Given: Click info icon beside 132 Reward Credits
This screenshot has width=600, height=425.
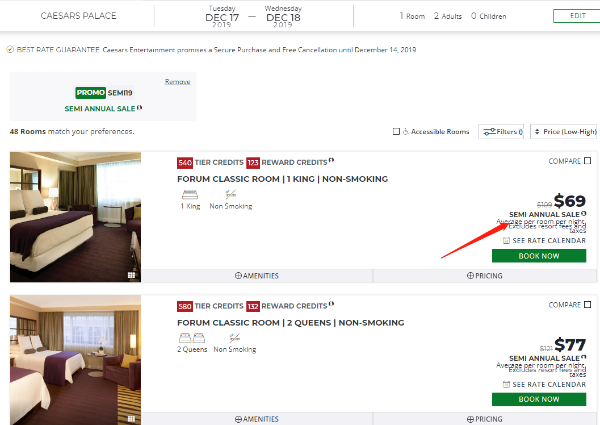Looking at the screenshot, I should [x=331, y=304].
